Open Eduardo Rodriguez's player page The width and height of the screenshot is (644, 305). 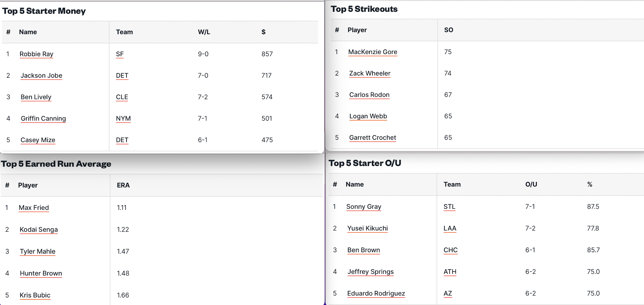[x=376, y=294]
